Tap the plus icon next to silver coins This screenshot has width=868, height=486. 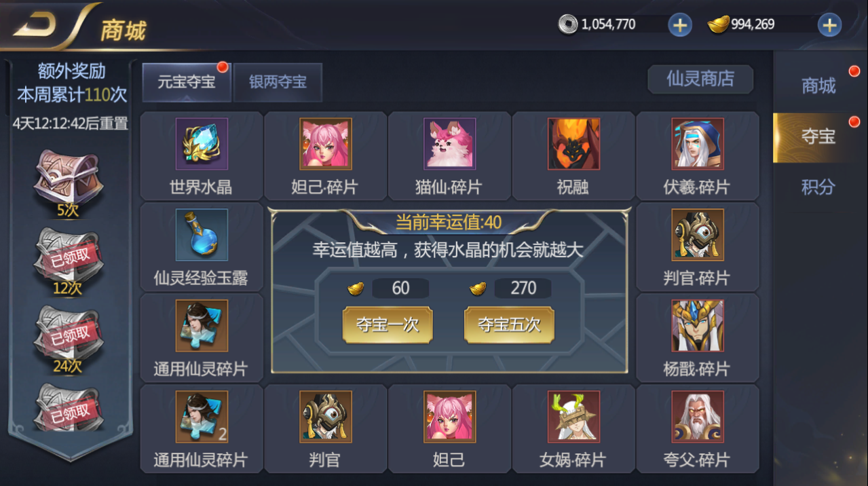click(x=680, y=25)
